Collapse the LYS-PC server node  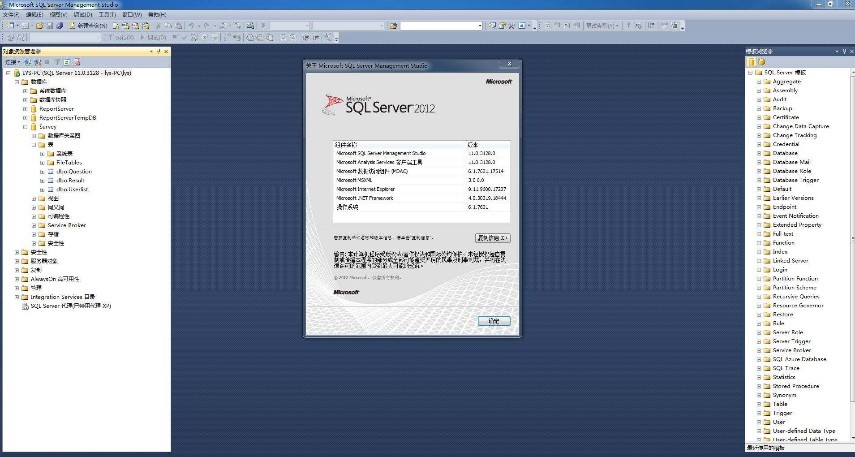[8, 73]
